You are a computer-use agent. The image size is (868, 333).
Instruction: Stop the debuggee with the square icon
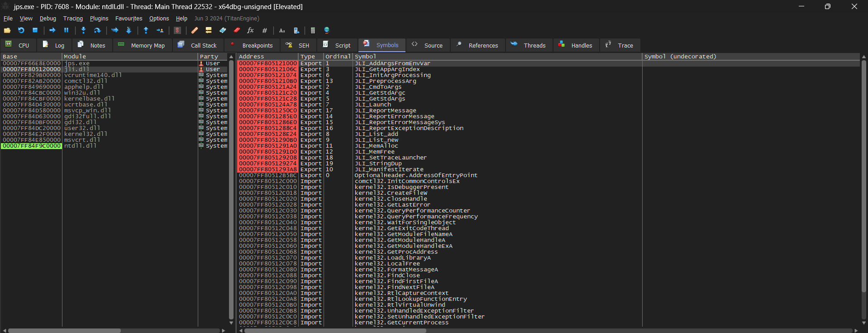(35, 30)
